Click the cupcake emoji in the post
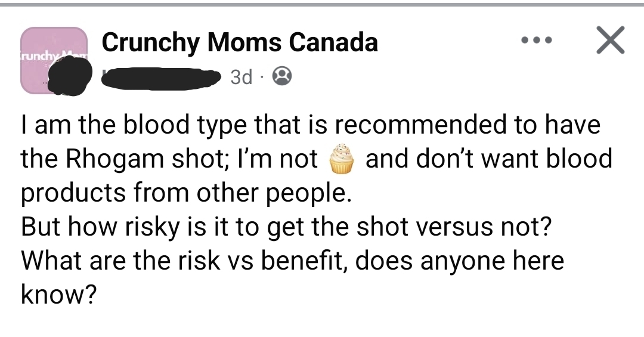 [x=341, y=159]
